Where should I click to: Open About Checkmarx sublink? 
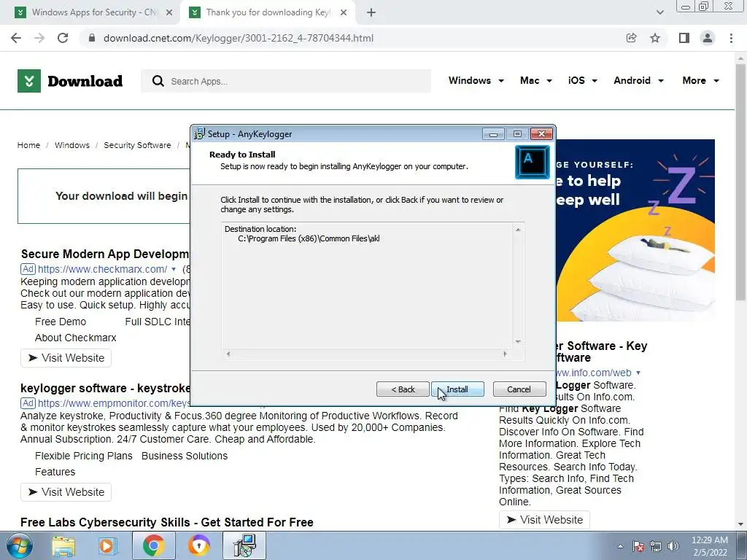click(x=75, y=338)
